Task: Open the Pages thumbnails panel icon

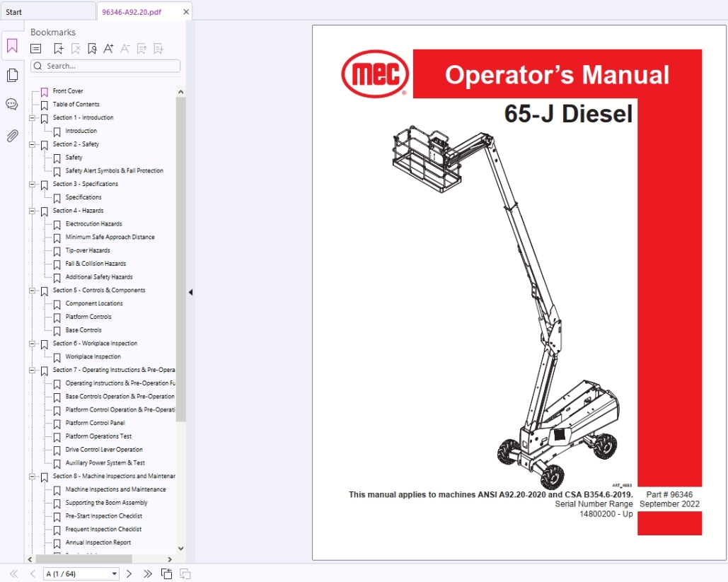Action: coord(12,75)
